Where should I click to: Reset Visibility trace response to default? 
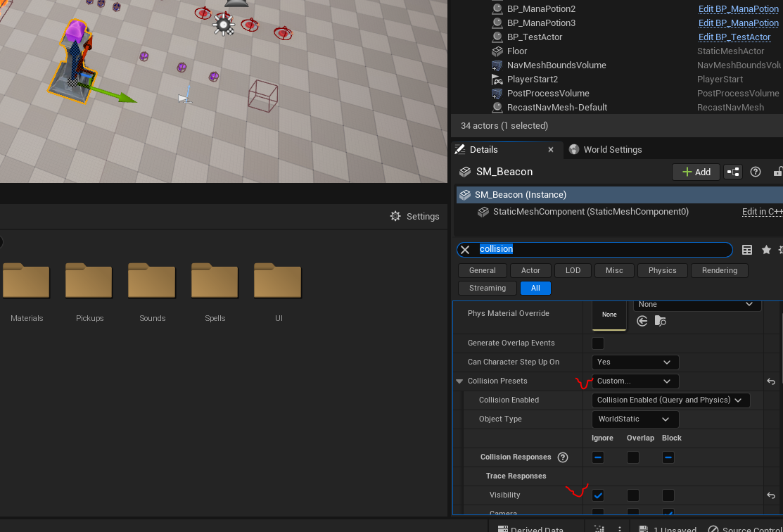pos(771,495)
